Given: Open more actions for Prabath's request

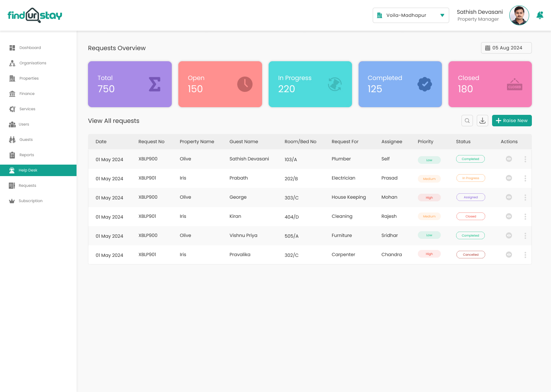Looking at the screenshot, I should 525,178.
